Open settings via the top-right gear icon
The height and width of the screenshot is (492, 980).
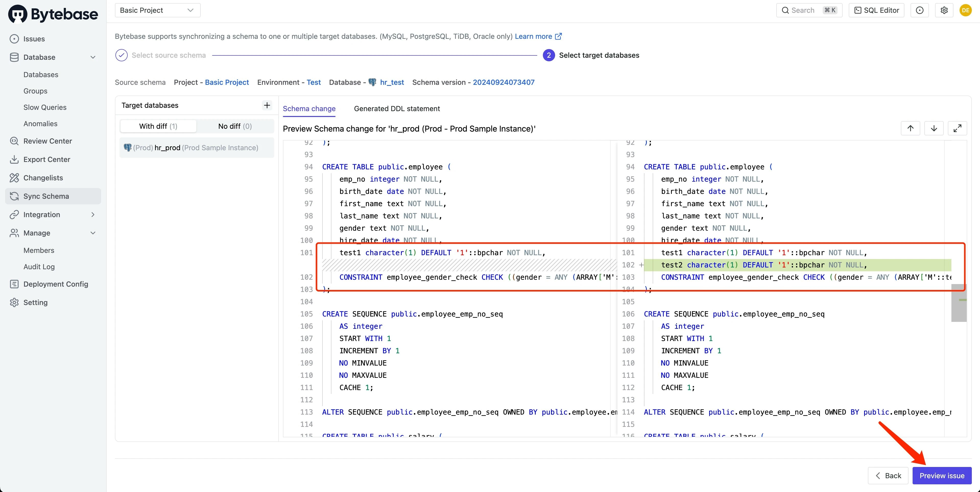click(x=944, y=10)
